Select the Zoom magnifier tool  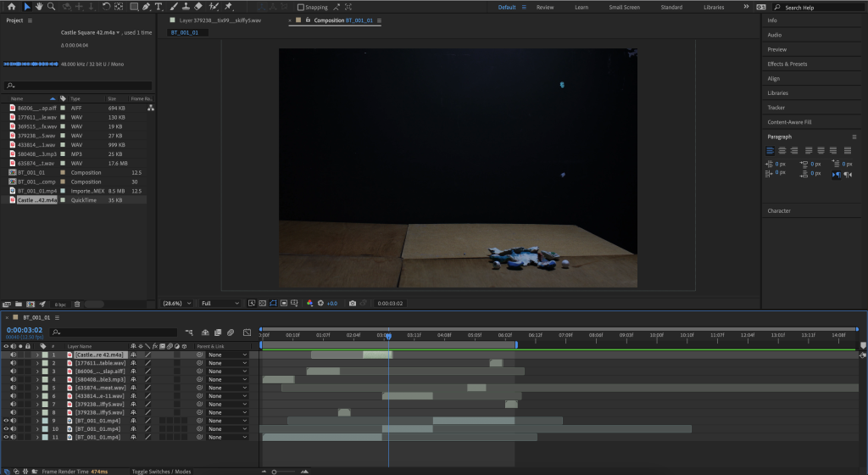pyautogui.click(x=52, y=7)
